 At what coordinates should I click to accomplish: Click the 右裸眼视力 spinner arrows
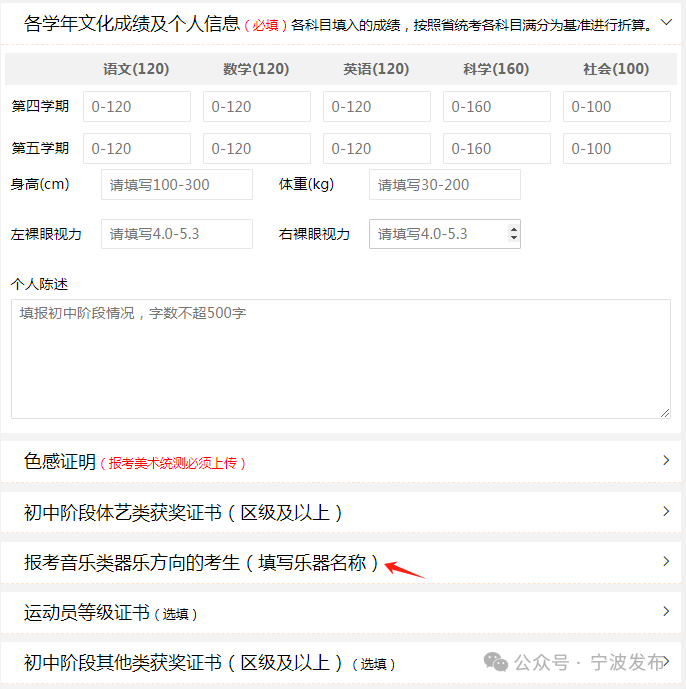point(514,234)
